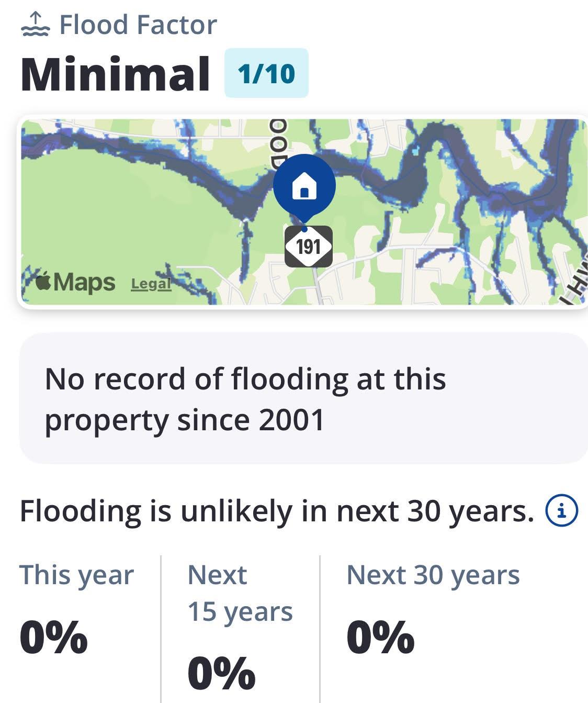Select the Flood Factor header label
Screen dimensions: 588x703
138,25
